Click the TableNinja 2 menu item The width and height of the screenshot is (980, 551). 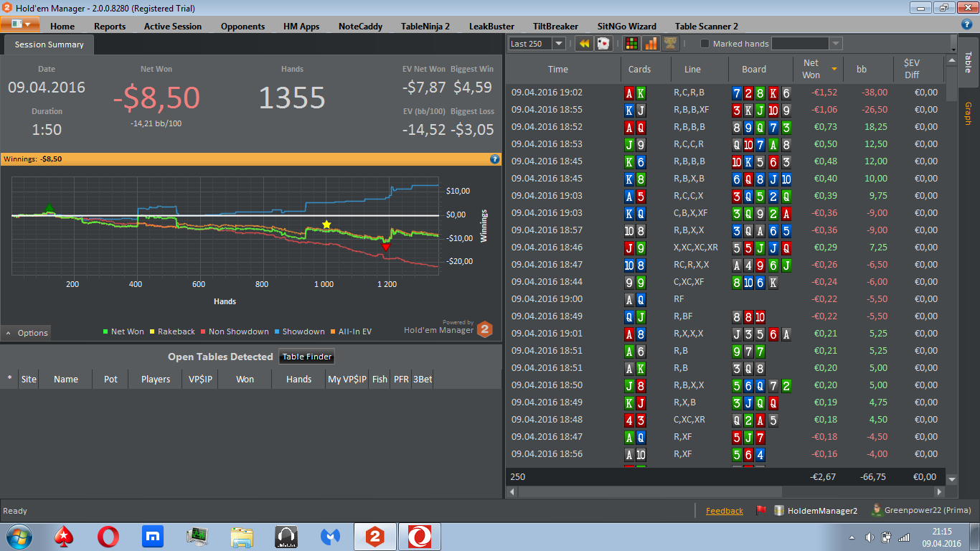(425, 27)
